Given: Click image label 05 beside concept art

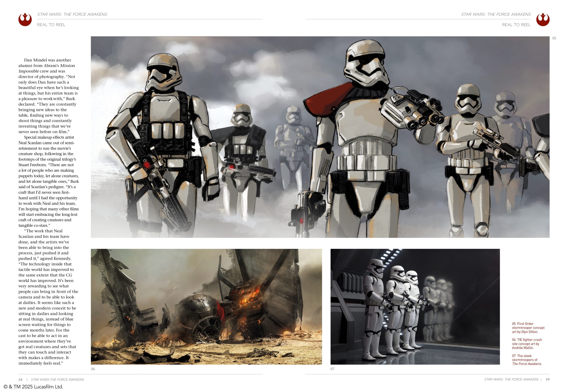Looking at the screenshot, I should point(554,38).
